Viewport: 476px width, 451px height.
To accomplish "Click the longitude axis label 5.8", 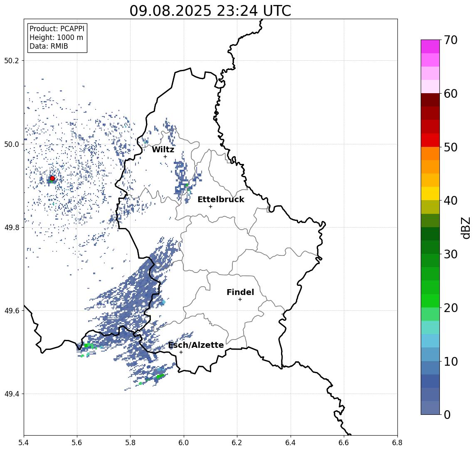I will point(131,443).
